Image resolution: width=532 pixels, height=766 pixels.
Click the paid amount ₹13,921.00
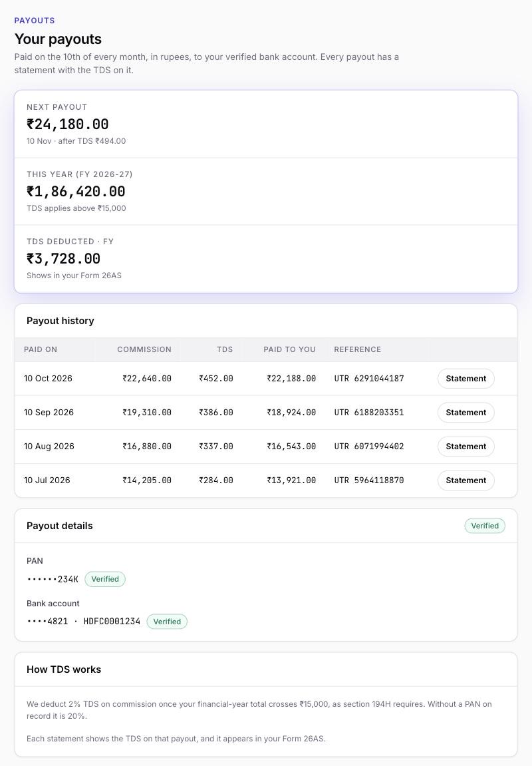point(291,480)
